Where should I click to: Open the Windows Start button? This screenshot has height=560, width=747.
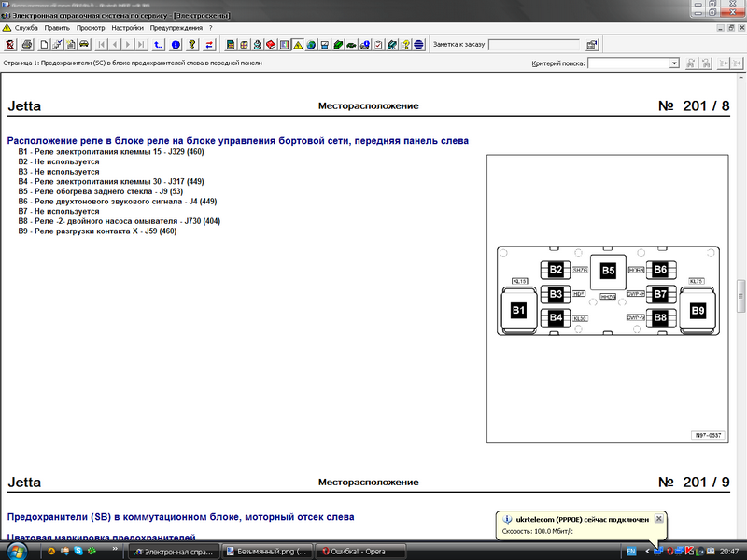[x=16, y=552]
